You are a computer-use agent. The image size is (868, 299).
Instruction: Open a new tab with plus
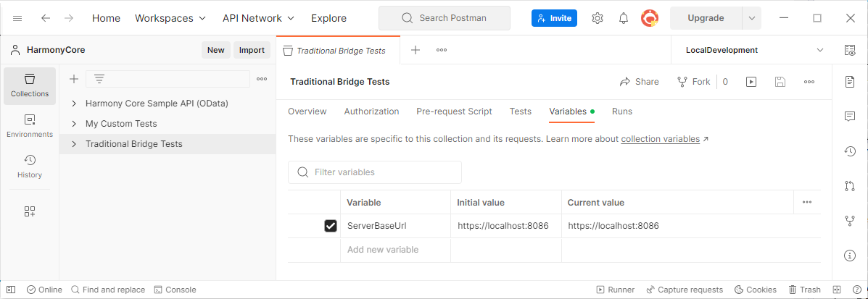[416, 50]
